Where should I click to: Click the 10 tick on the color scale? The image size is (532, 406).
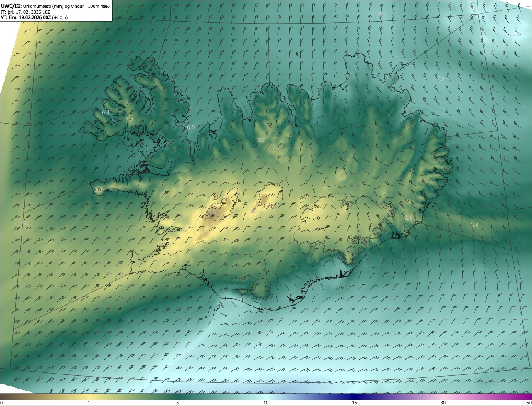point(266,403)
